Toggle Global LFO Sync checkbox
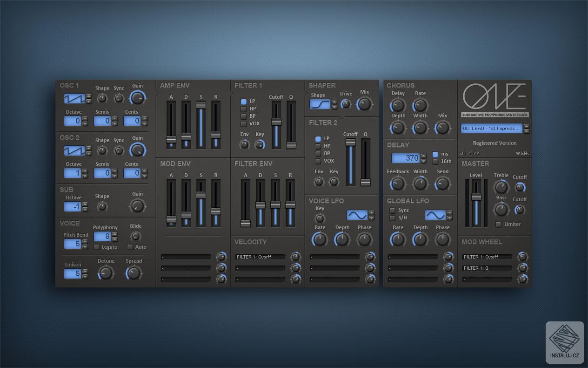The image size is (588, 368). (393, 211)
